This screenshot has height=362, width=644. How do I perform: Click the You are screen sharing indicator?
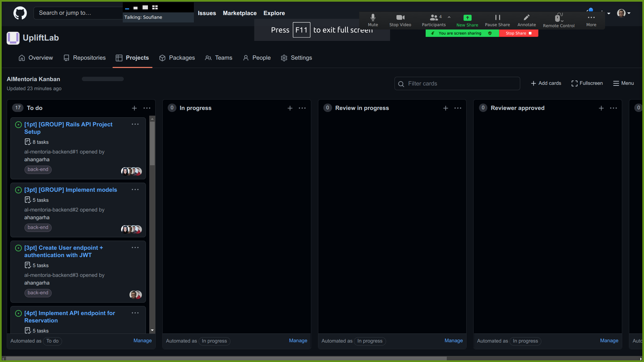460,33
